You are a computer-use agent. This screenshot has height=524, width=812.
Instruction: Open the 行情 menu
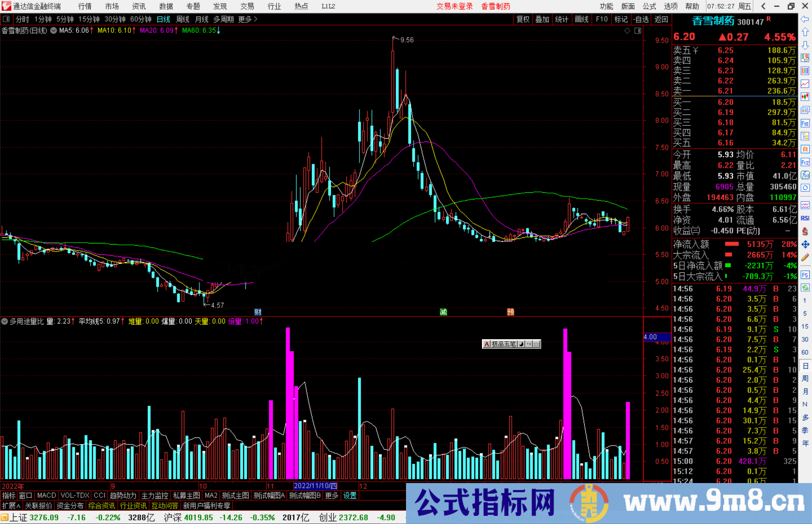85,6
